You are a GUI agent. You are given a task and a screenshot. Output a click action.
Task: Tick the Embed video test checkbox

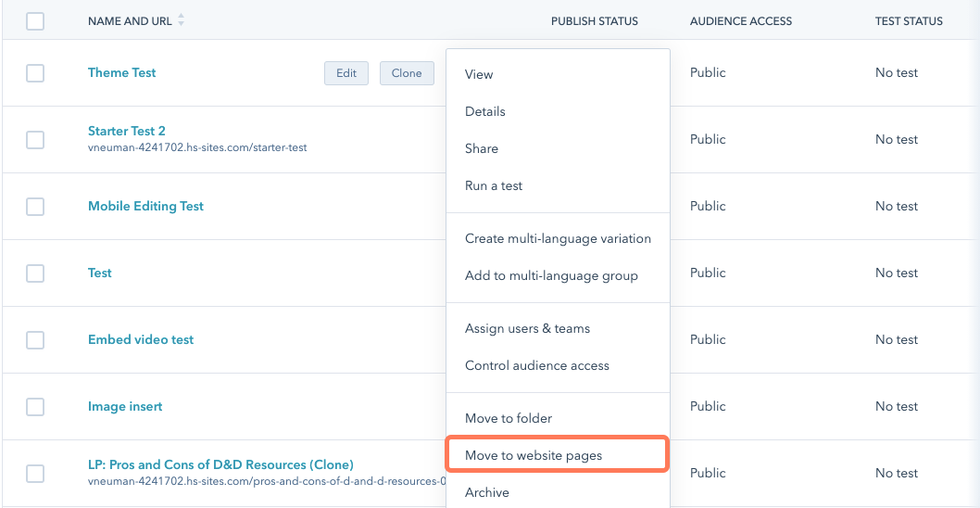tap(35, 340)
